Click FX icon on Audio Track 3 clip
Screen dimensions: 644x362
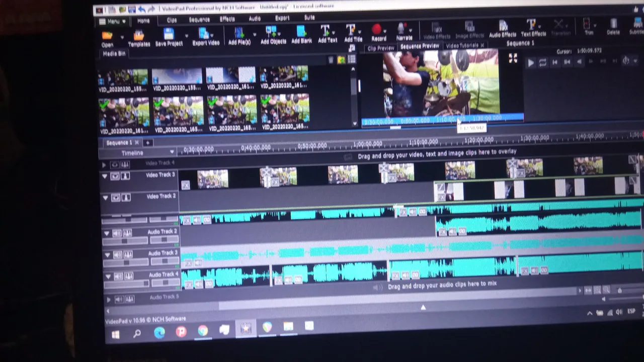coord(188,263)
